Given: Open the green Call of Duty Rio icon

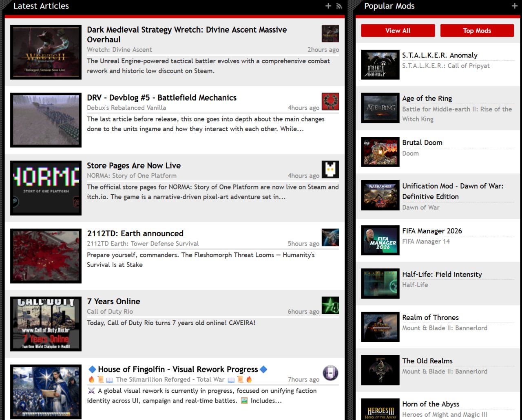Looking at the screenshot, I should (x=330, y=306).
